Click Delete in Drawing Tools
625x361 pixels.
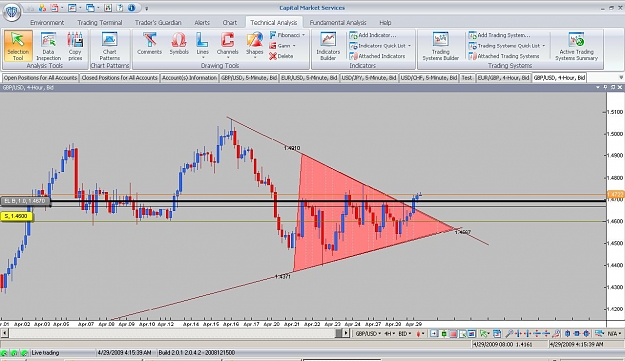(281, 56)
